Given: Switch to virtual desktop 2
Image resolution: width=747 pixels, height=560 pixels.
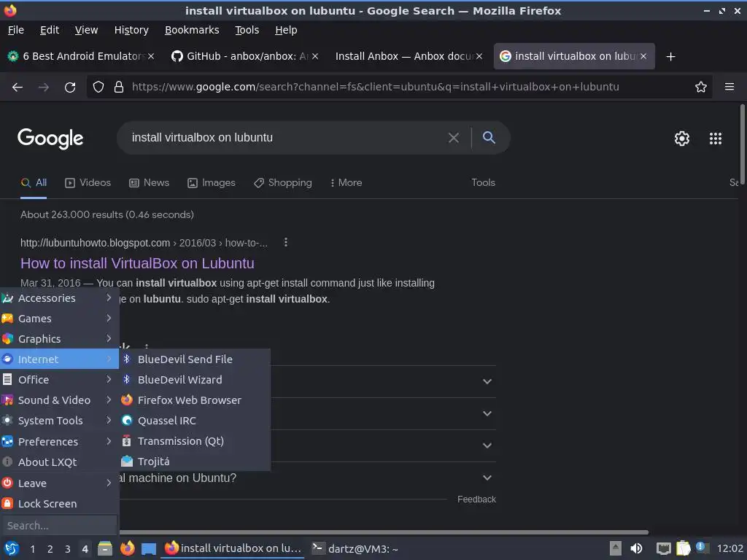Looking at the screenshot, I should click(x=50, y=549).
